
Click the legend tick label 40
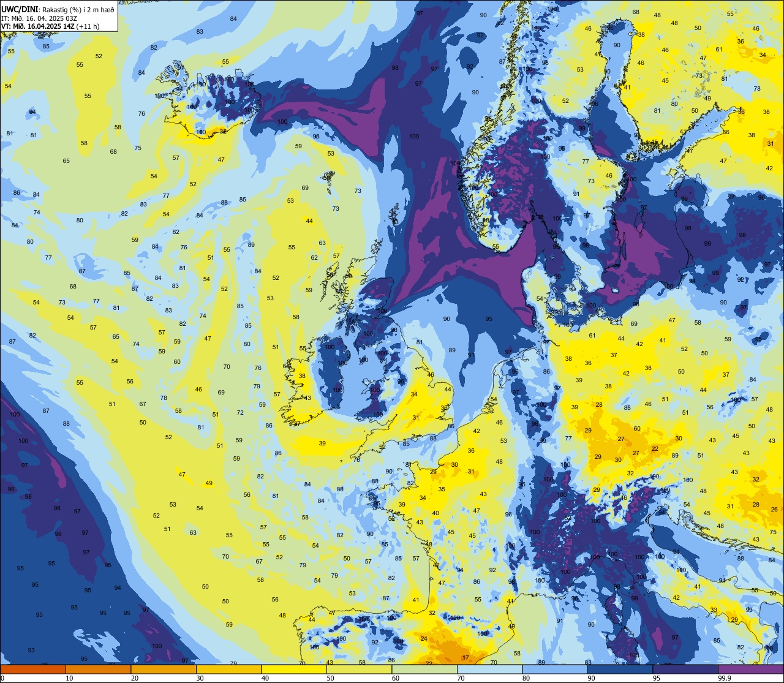pos(265,678)
